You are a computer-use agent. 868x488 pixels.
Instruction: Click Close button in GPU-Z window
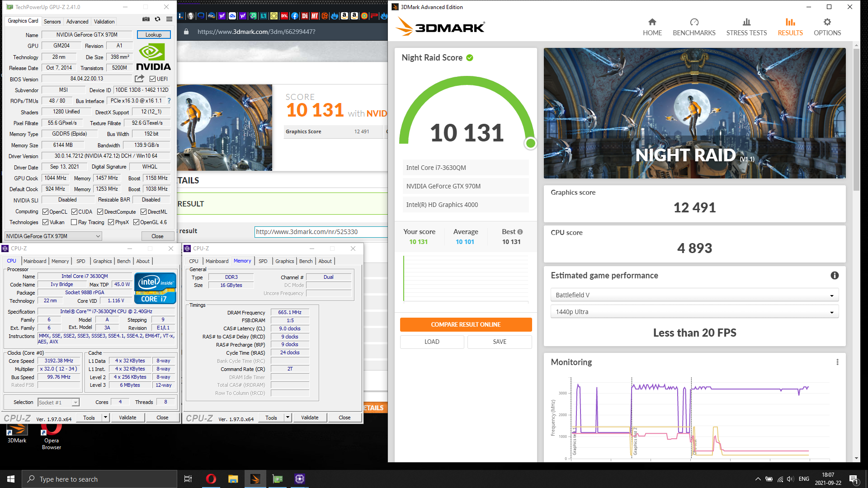pyautogui.click(x=157, y=236)
